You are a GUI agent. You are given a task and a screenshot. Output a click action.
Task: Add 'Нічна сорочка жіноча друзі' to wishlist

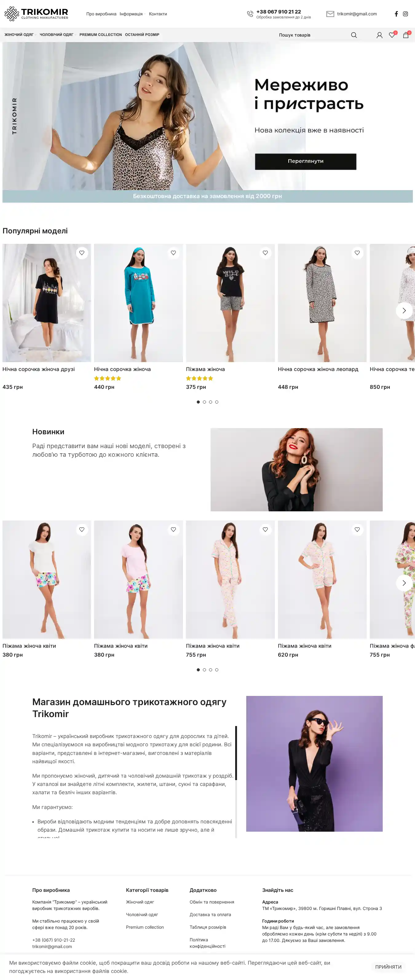(82, 253)
